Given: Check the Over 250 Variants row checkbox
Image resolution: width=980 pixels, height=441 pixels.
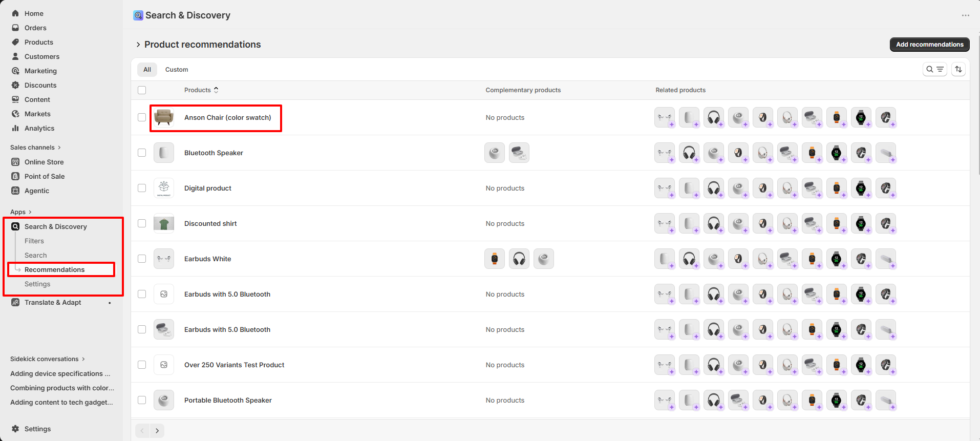Looking at the screenshot, I should tap(142, 365).
